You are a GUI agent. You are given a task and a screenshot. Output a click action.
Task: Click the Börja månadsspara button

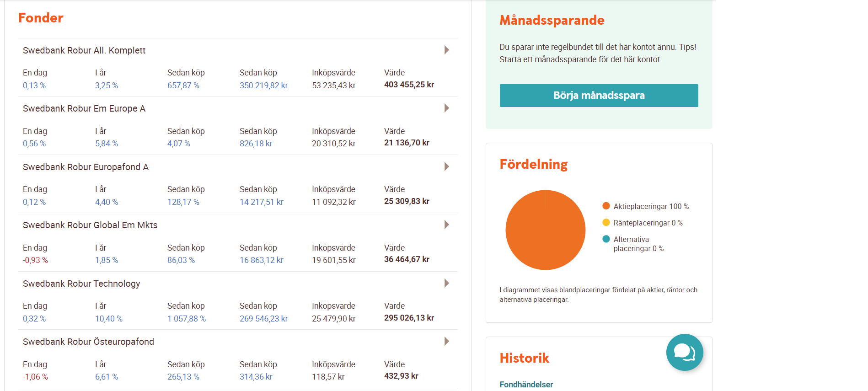coord(599,96)
